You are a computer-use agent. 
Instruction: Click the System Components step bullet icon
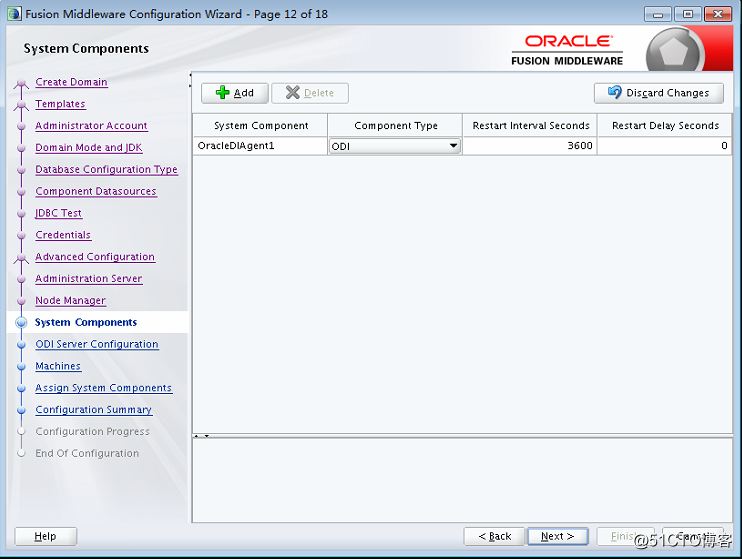point(21,322)
